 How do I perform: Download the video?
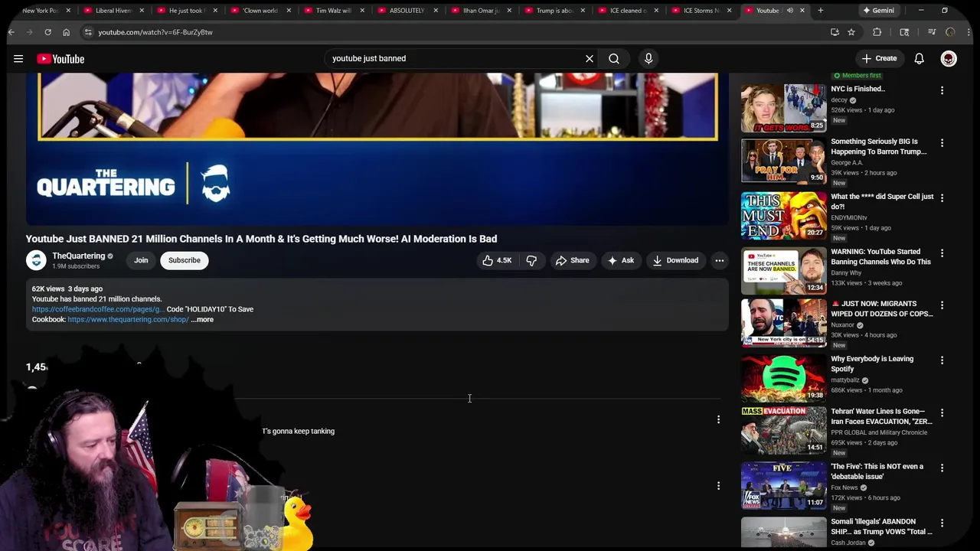pyautogui.click(x=675, y=260)
